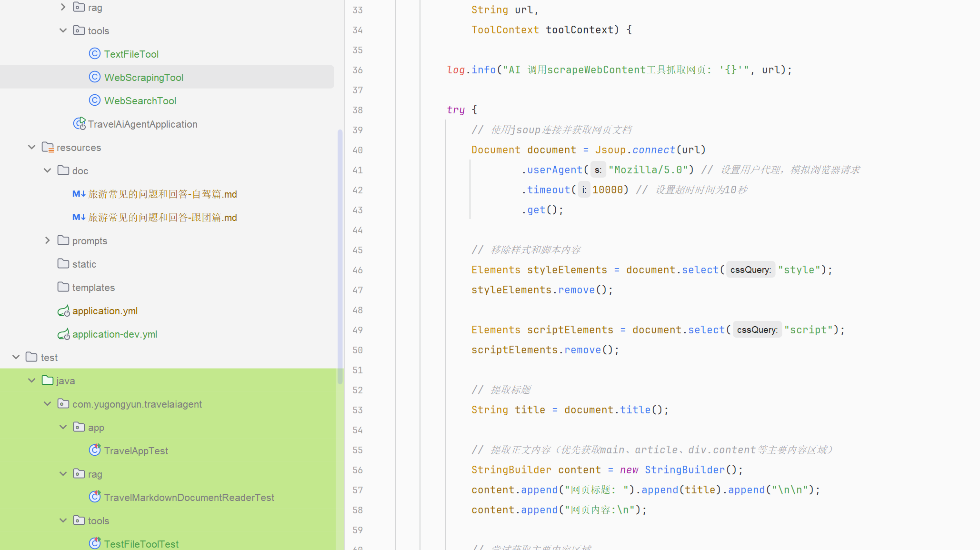This screenshot has height=550, width=980.
Task: Collapse the com.yugongyun.travelaiagent test package
Action: [x=47, y=404]
